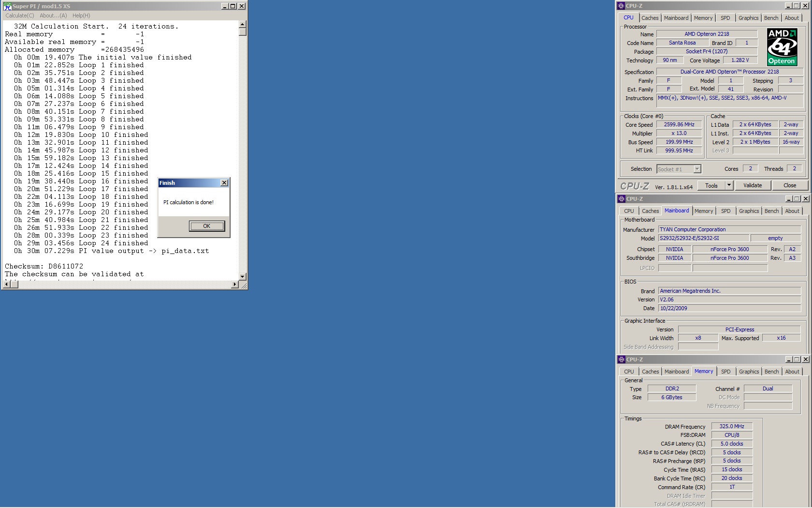Screen dimensions: 812x508
Task: Select Graphics tab in Mainboard CPU-Z window
Action: [749, 211]
